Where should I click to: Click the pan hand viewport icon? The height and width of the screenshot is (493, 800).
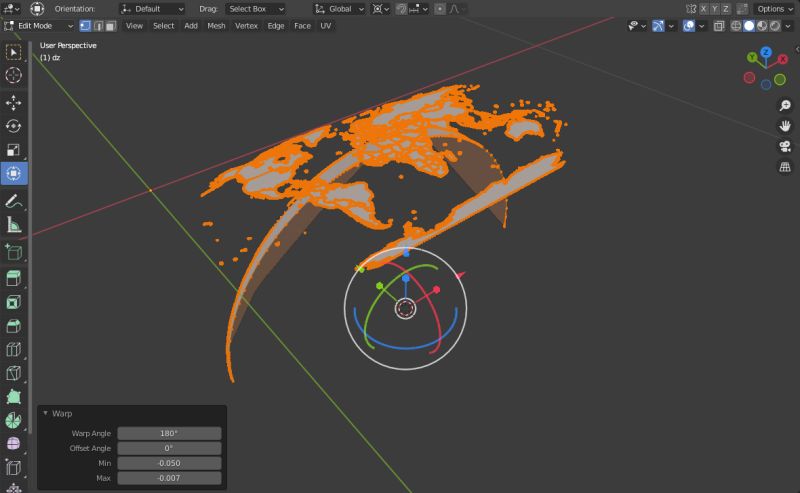click(785, 126)
